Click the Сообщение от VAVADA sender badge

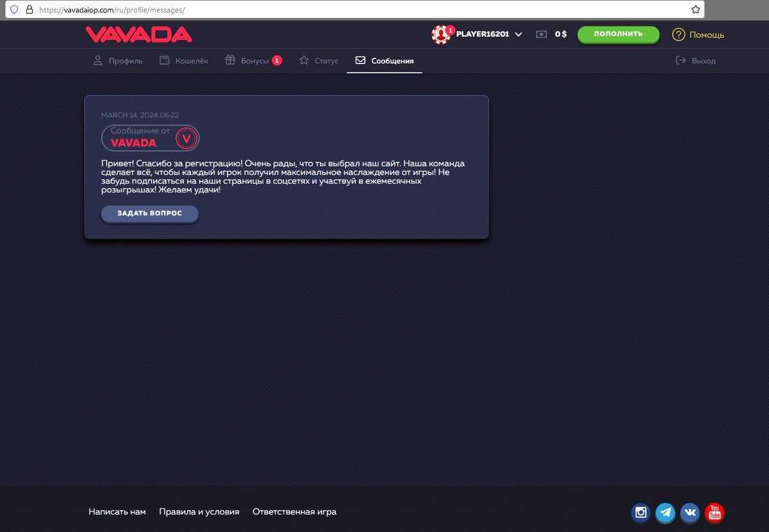tap(150, 138)
